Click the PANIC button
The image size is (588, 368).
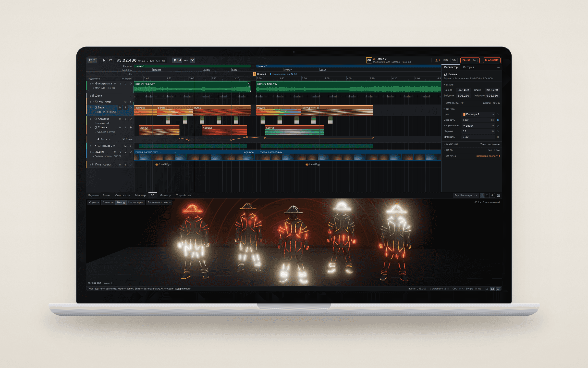(470, 60)
